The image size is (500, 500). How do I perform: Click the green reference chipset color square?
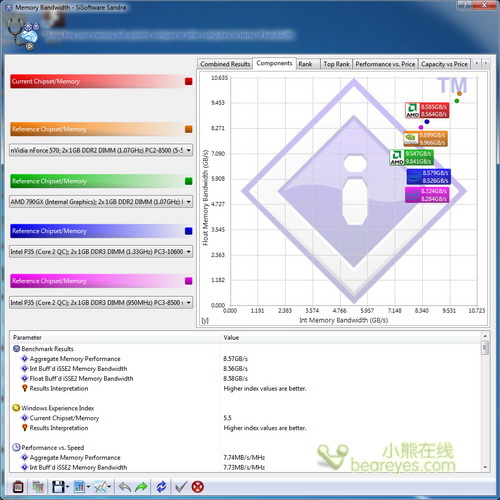[189, 181]
